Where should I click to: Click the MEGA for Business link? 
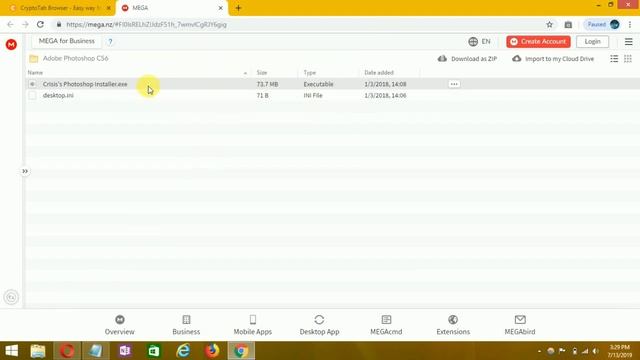[x=67, y=41]
